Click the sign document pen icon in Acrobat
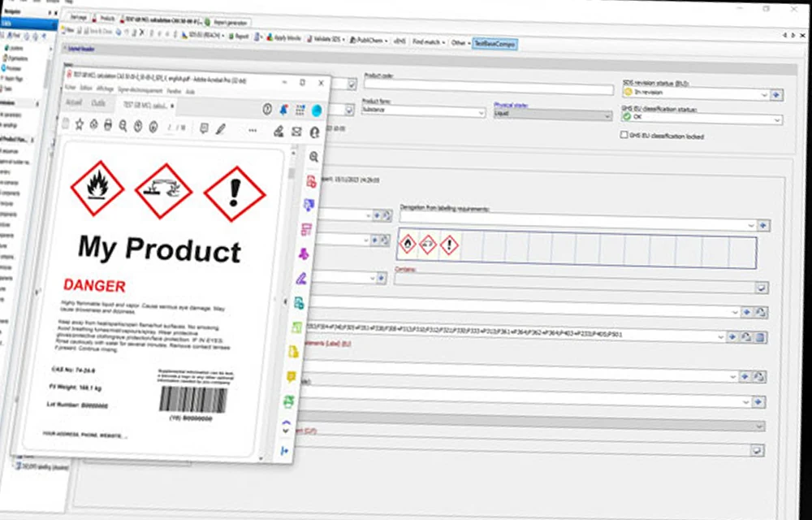The image size is (812, 520). [279, 131]
